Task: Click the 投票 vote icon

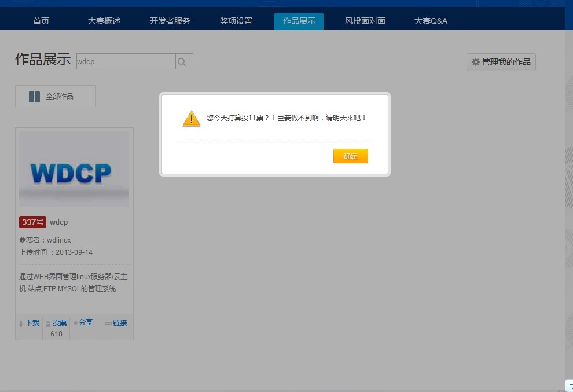Action: [48, 324]
